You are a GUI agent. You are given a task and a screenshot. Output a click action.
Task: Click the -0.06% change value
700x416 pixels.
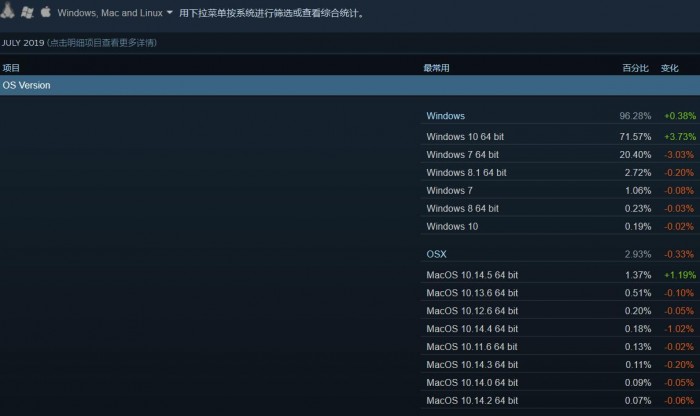[x=679, y=400]
